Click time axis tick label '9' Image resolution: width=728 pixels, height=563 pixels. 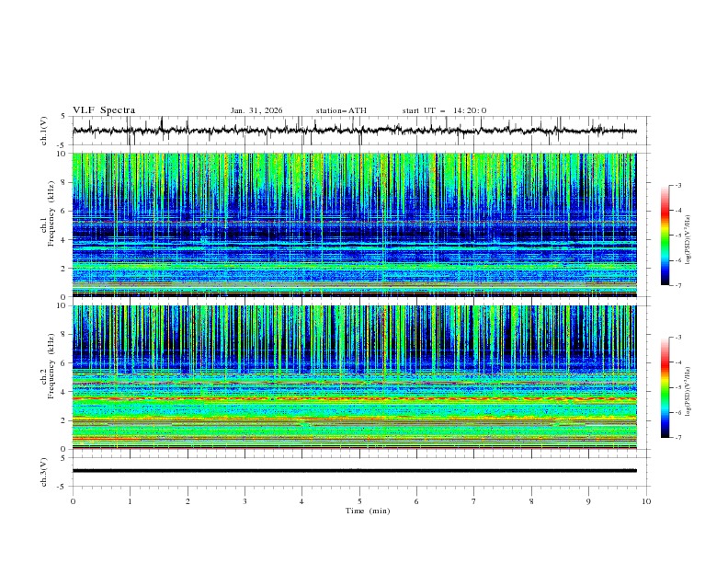[588, 501]
